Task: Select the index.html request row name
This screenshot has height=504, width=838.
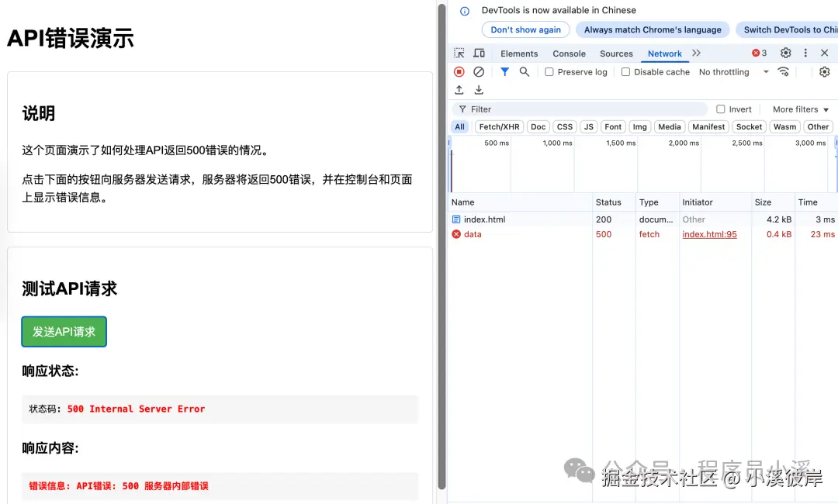Action: [x=484, y=219]
